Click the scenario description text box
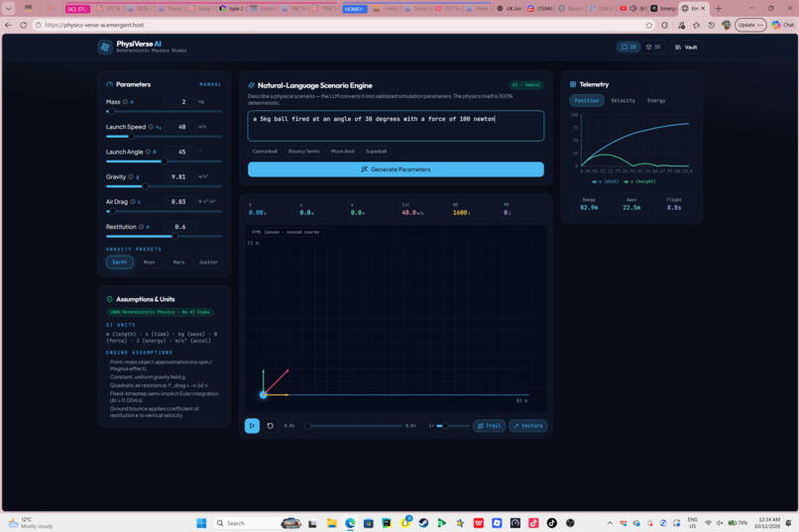 [x=396, y=126]
